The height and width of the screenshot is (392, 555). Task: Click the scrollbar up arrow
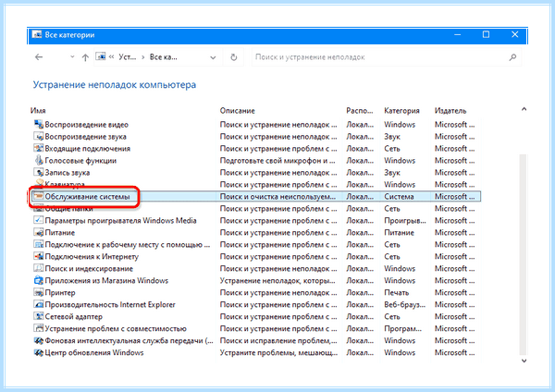[x=524, y=109]
